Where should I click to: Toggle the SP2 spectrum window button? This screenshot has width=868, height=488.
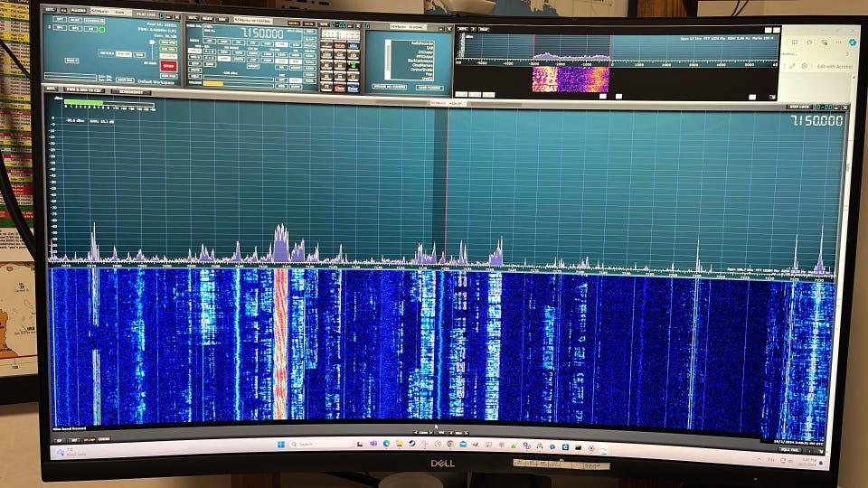(75, 28)
